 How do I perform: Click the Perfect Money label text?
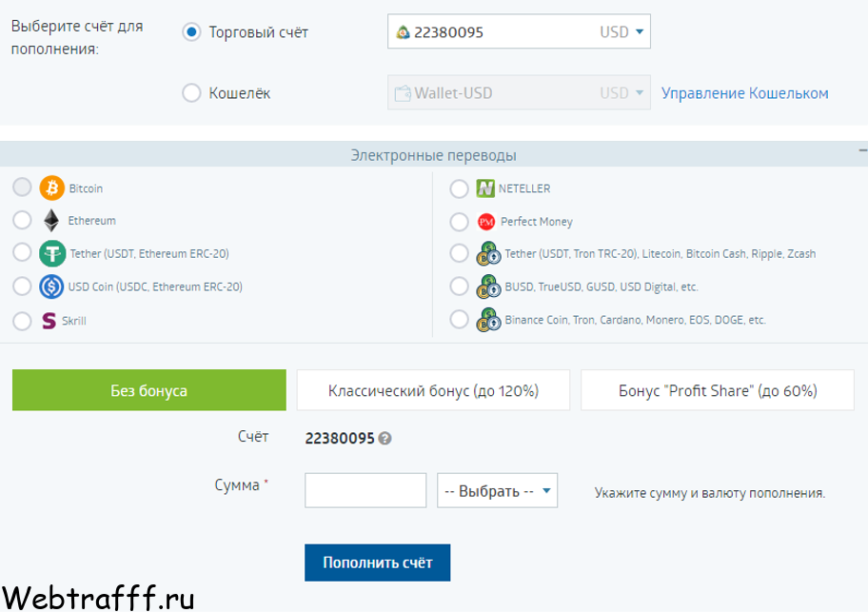pos(537,222)
